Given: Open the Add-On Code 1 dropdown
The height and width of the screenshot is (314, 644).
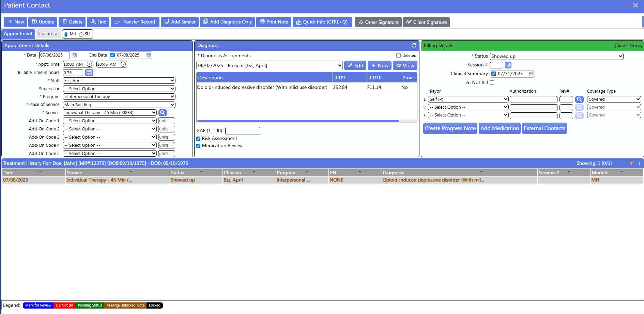Looking at the screenshot, I should tap(109, 121).
